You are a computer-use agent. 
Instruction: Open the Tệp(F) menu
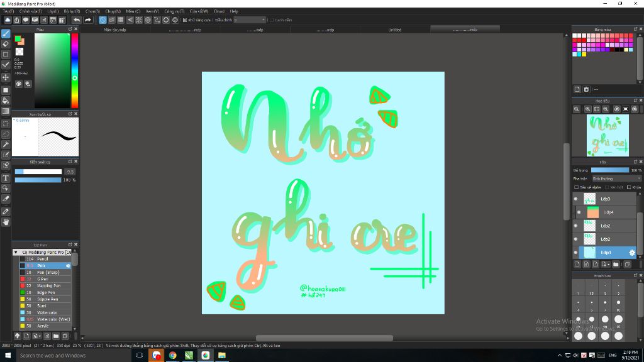pyautogui.click(x=8, y=11)
